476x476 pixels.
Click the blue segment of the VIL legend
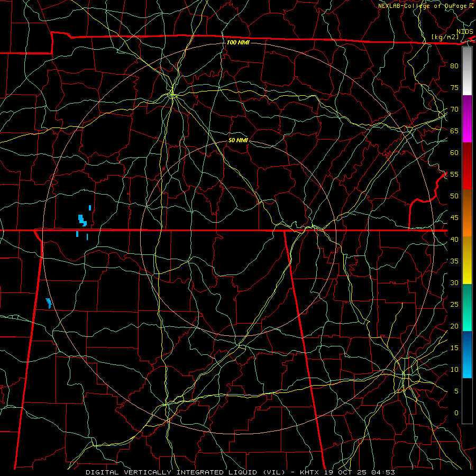(467, 354)
